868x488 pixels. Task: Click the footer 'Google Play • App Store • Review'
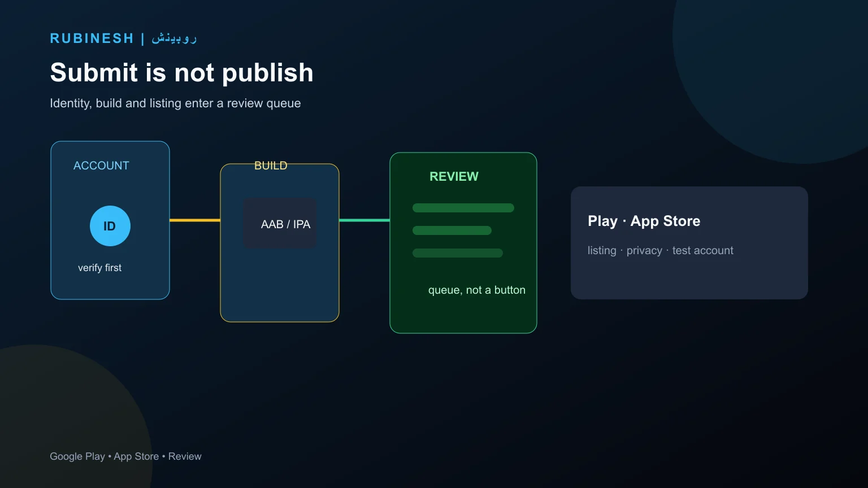pyautogui.click(x=125, y=456)
